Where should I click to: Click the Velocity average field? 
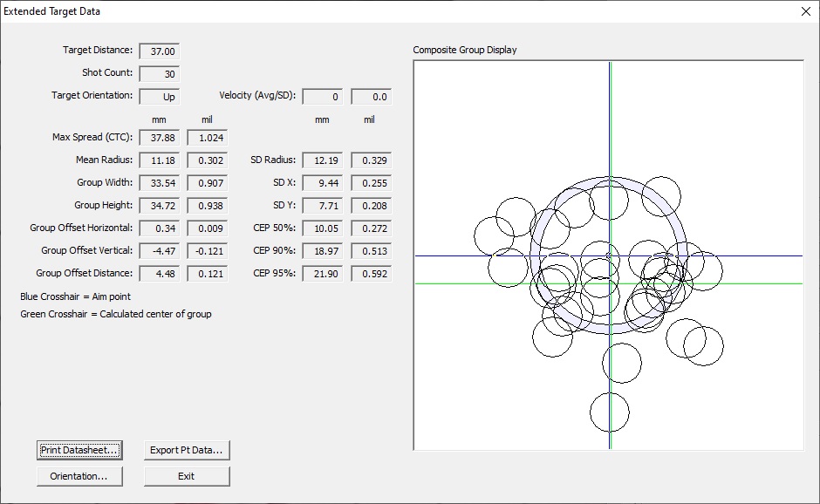[323, 97]
